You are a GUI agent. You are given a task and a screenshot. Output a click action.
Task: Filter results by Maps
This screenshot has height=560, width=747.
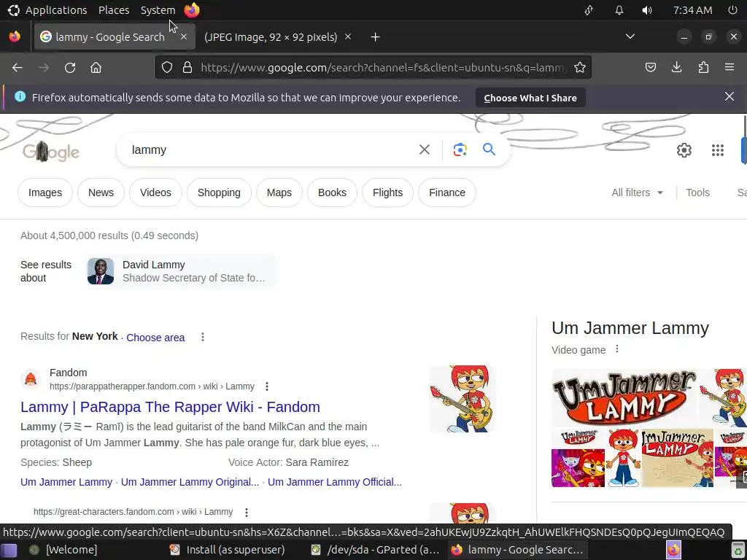tap(279, 192)
